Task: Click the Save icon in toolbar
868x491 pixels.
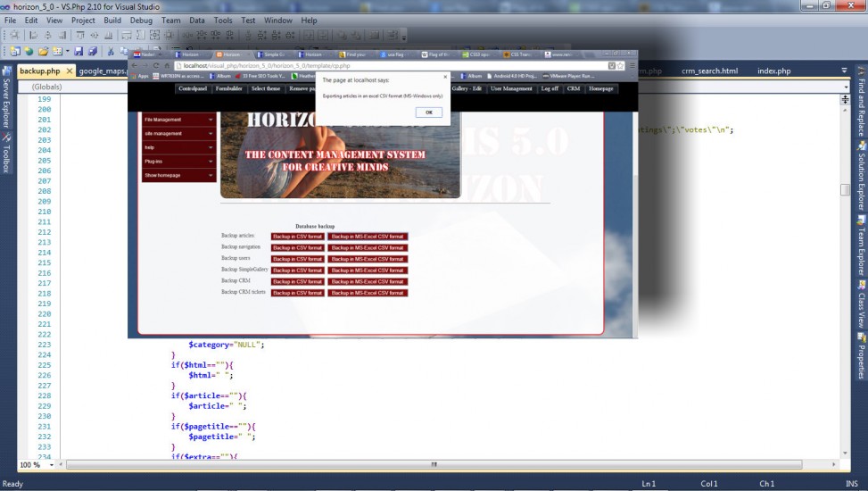Action: point(79,52)
